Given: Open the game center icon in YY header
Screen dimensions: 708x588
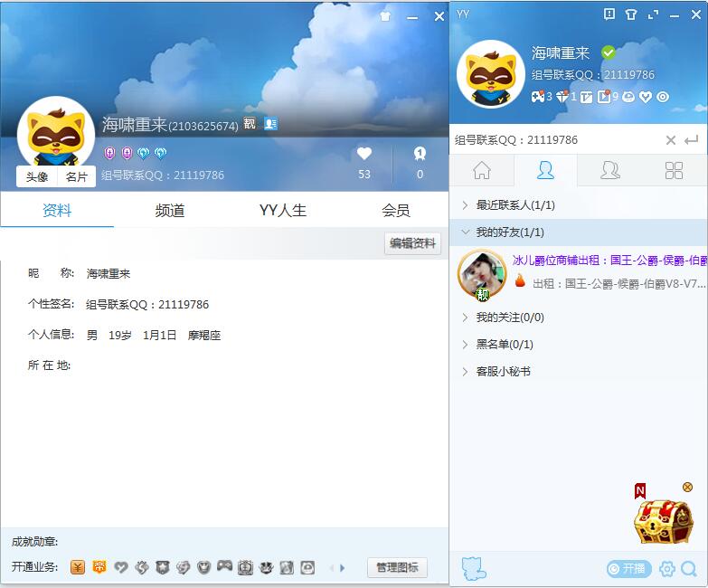Looking at the screenshot, I should click(x=538, y=97).
